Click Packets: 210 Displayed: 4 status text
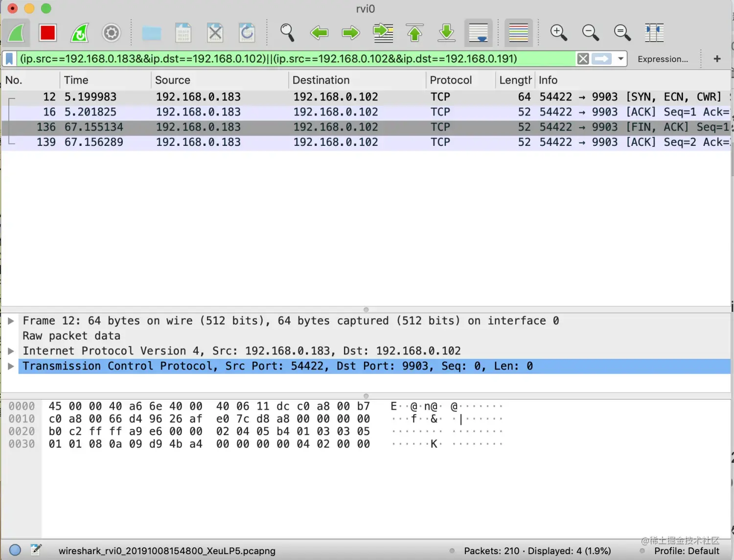The width and height of the screenshot is (734, 560). click(x=537, y=551)
